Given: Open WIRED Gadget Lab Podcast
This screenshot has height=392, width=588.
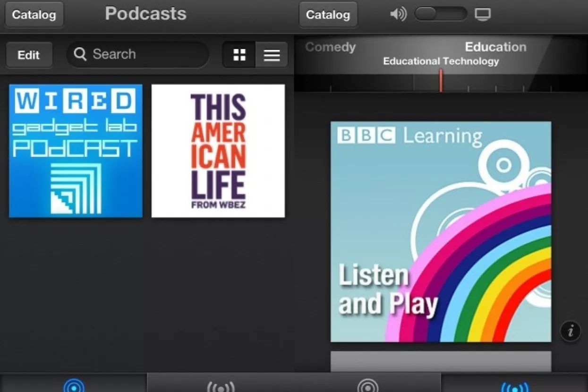Looking at the screenshot, I should [x=76, y=151].
